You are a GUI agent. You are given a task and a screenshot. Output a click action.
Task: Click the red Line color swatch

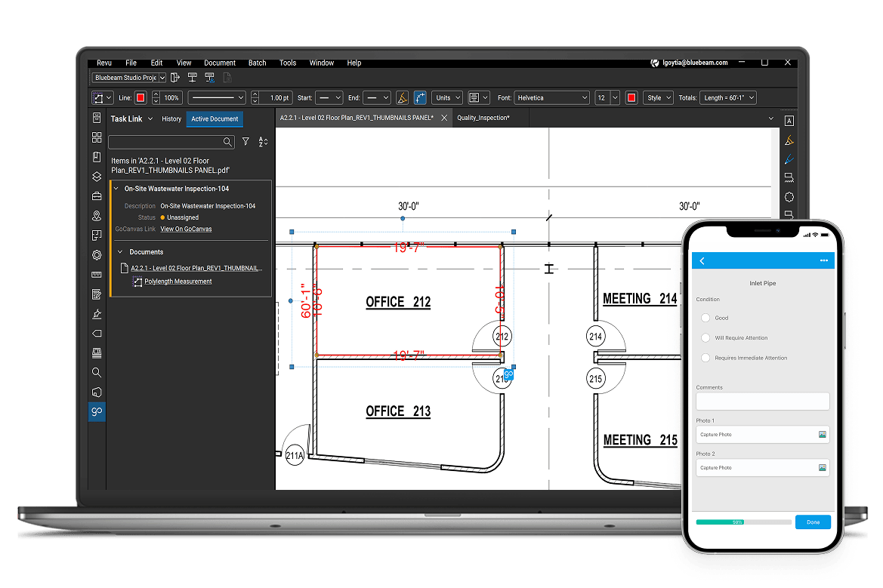[x=140, y=98]
